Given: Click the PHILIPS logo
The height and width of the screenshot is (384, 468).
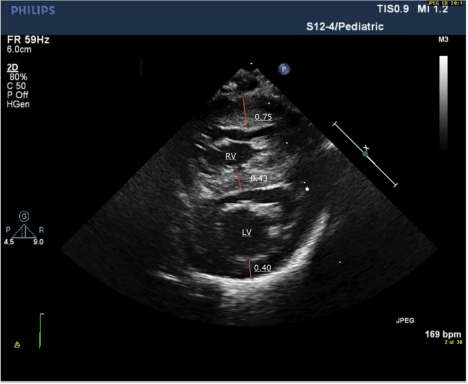Looking at the screenshot, I should coord(33,10).
